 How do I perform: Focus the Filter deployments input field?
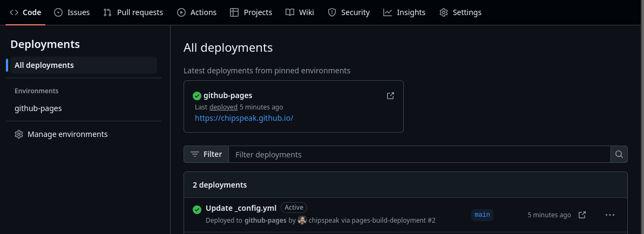tap(419, 154)
